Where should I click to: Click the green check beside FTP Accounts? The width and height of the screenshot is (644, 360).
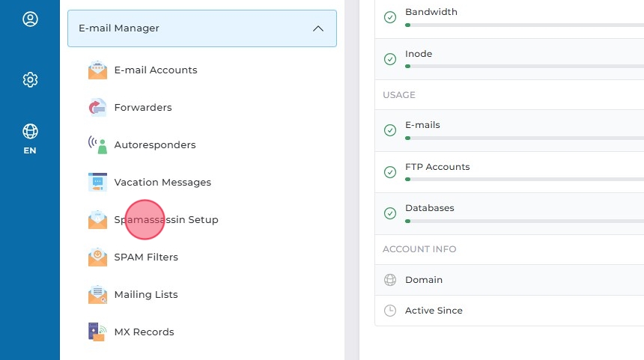[390, 172]
